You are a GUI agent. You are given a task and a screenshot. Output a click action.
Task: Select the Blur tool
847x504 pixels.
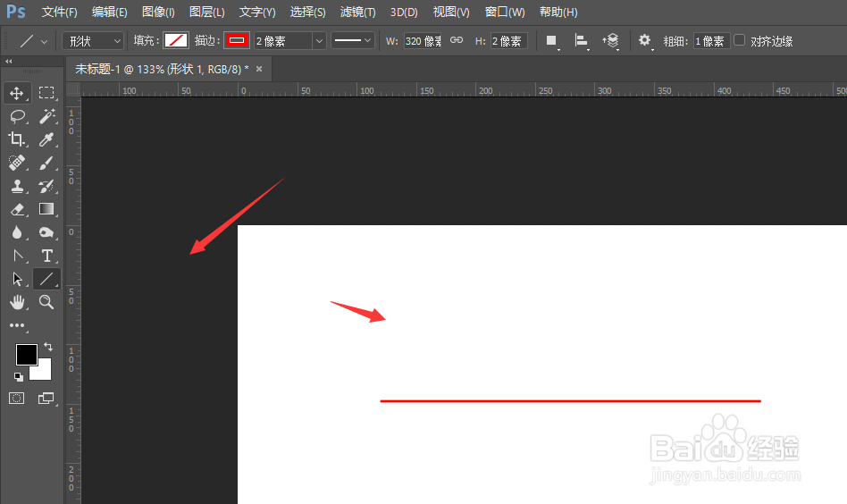pos(17,232)
